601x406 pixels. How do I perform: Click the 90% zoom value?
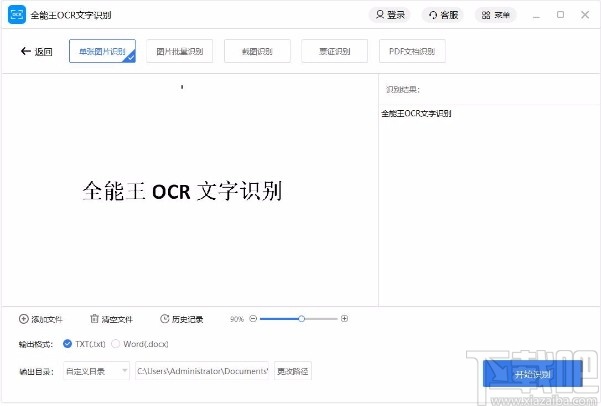tap(236, 319)
